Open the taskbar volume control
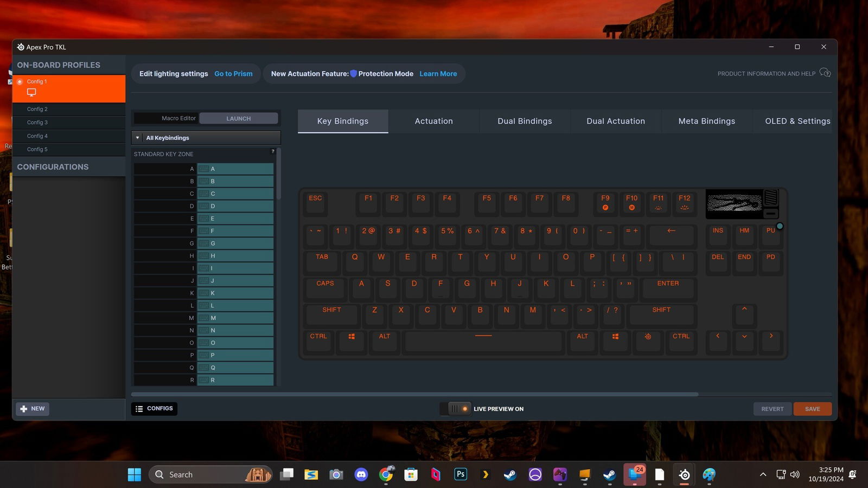The height and width of the screenshot is (488, 868). tap(795, 474)
